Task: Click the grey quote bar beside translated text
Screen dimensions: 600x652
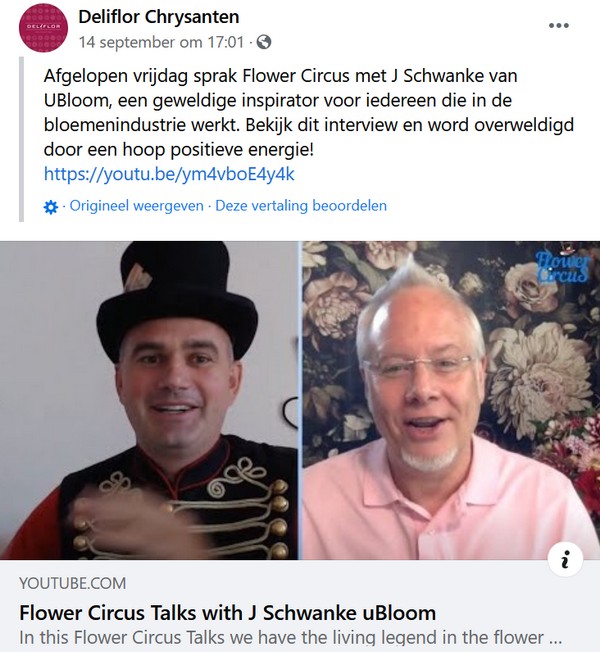Action: point(22,139)
